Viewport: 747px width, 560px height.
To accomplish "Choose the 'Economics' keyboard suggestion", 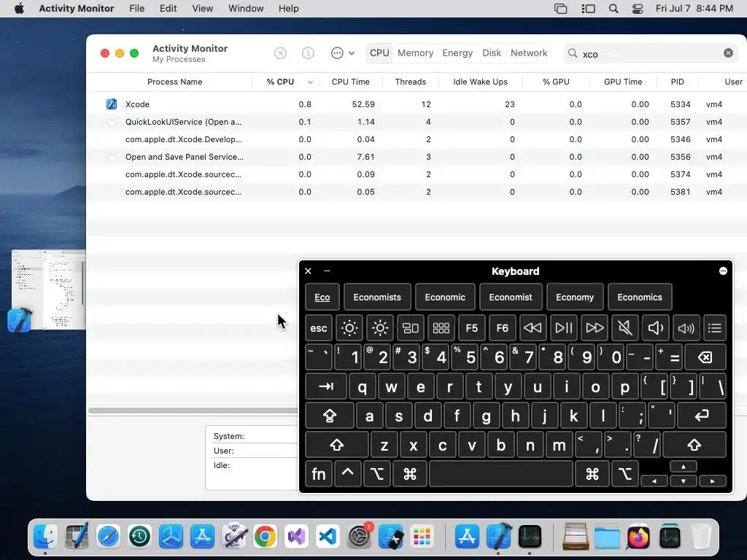I will [639, 297].
